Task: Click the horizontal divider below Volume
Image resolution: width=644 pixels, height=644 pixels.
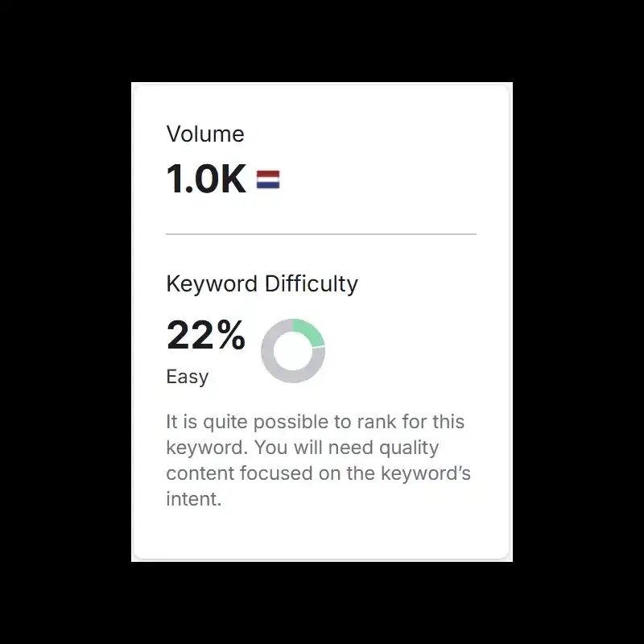Action: [321, 234]
